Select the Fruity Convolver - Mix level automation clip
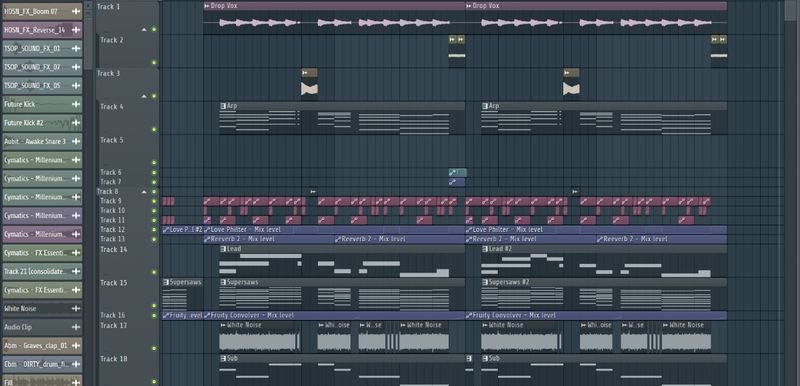The height and width of the screenshot is (386, 800). pyautogui.click(x=334, y=316)
